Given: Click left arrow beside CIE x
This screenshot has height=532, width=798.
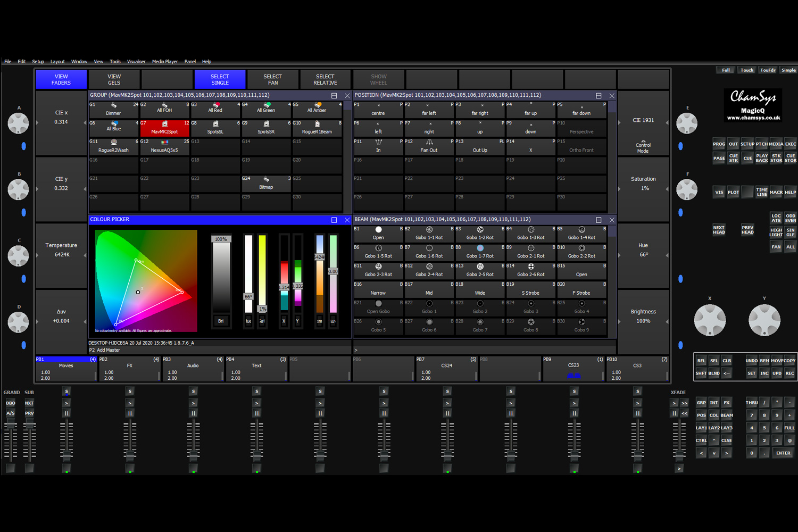Looking at the screenshot, I should coord(37,122).
